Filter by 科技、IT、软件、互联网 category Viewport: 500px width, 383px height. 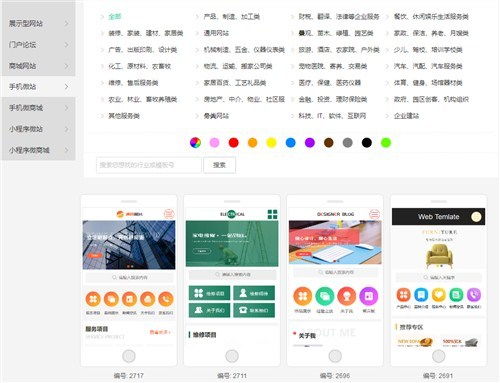pyautogui.click(x=332, y=116)
